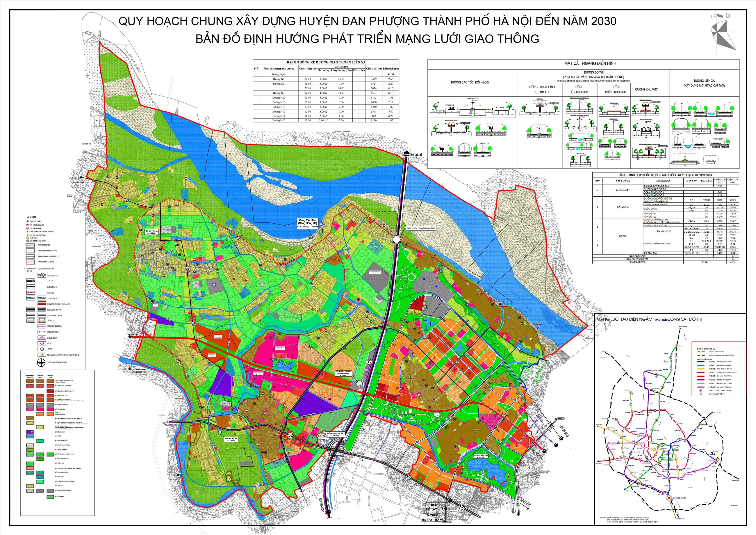
Task: Click the '12.11' area cell
Action: [391, 93]
